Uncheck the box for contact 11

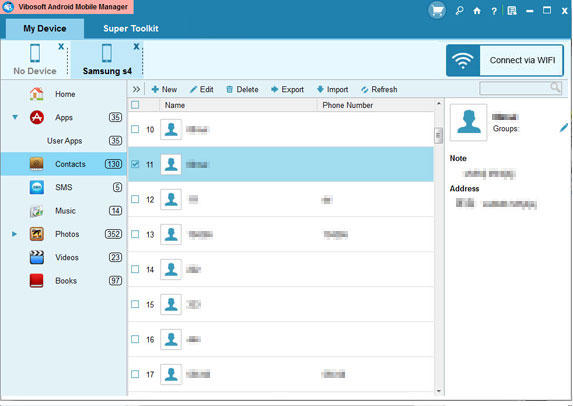[x=135, y=164]
